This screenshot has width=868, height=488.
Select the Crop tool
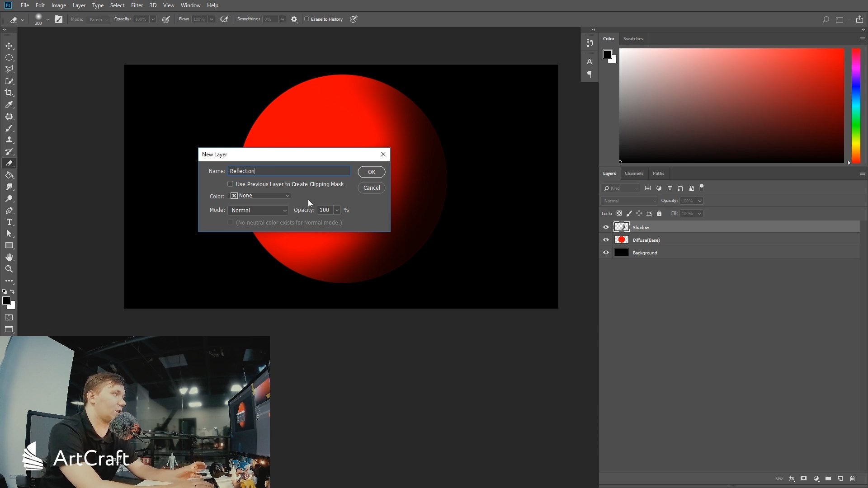tap(9, 93)
